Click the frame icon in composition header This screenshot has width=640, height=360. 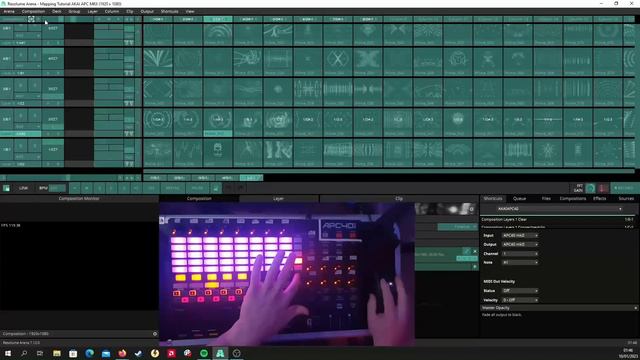coord(31,19)
